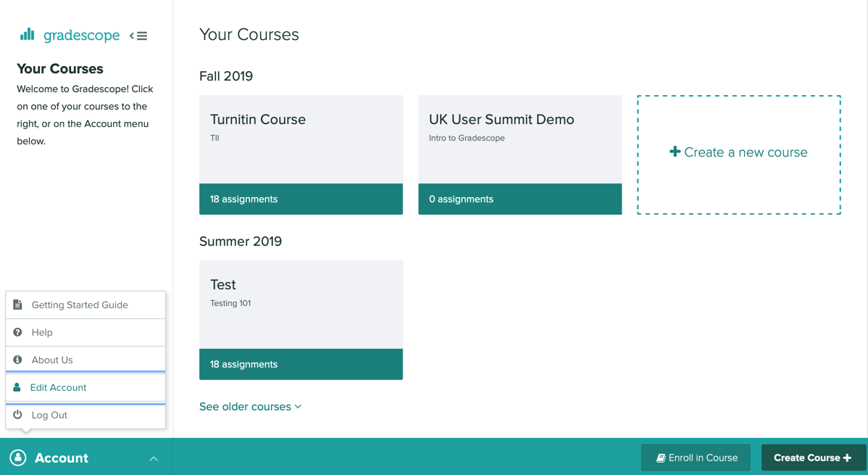Screen dimensions: 868x475
Task: Open the UK User Summit Demo course
Action: 519,154
